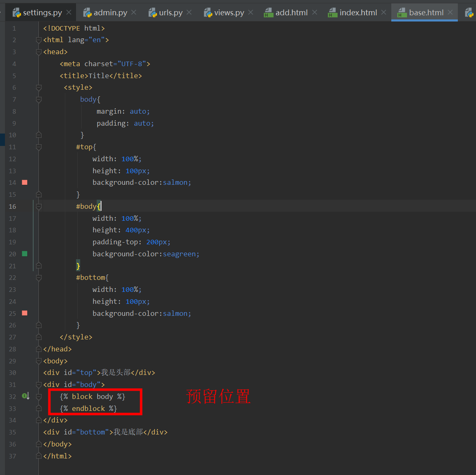Close the base.html tab

coord(450,12)
